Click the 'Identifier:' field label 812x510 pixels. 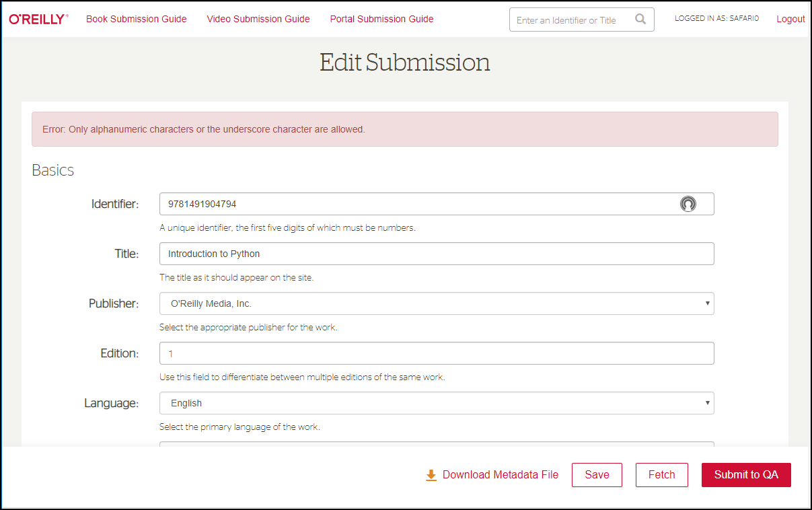point(115,204)
